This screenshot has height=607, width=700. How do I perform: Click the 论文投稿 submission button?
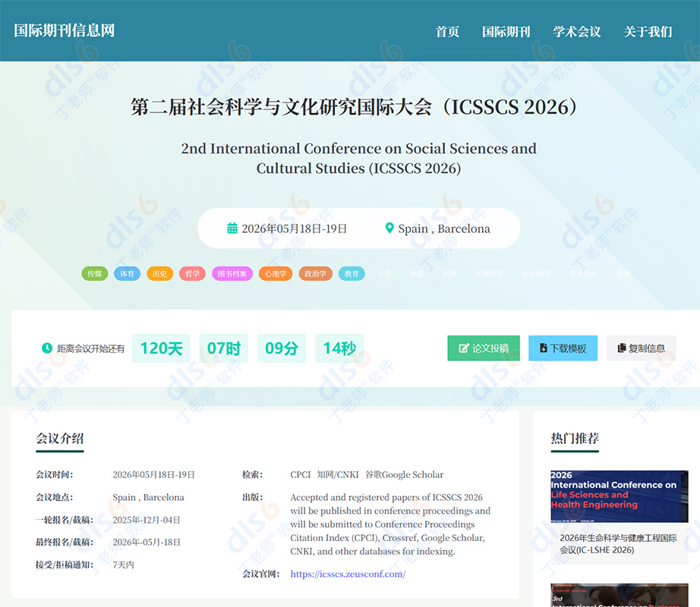[x=483, y=348]
